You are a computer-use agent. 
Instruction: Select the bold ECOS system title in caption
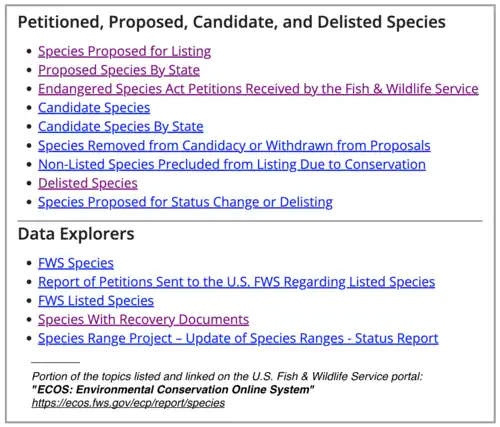[173, 389]
